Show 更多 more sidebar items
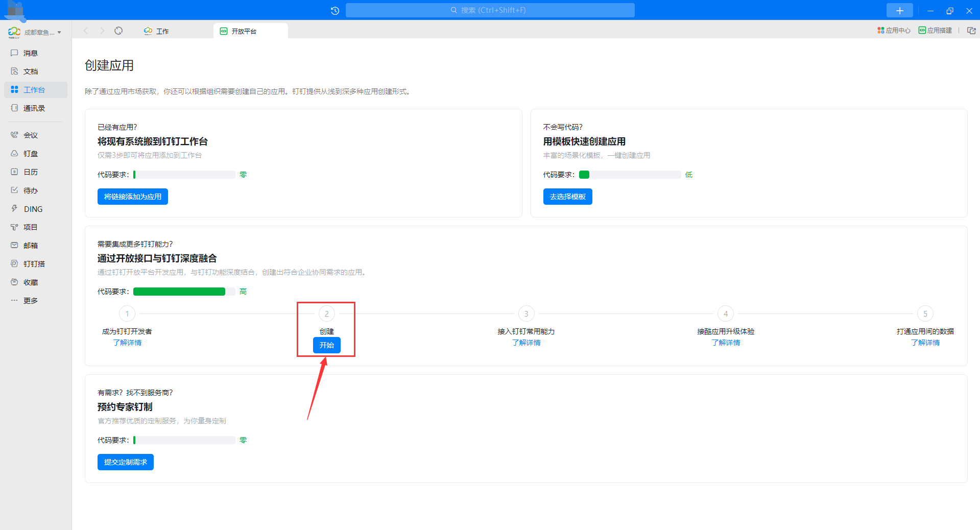The width and height of the screenshot is (980, 530). (14, 300)
